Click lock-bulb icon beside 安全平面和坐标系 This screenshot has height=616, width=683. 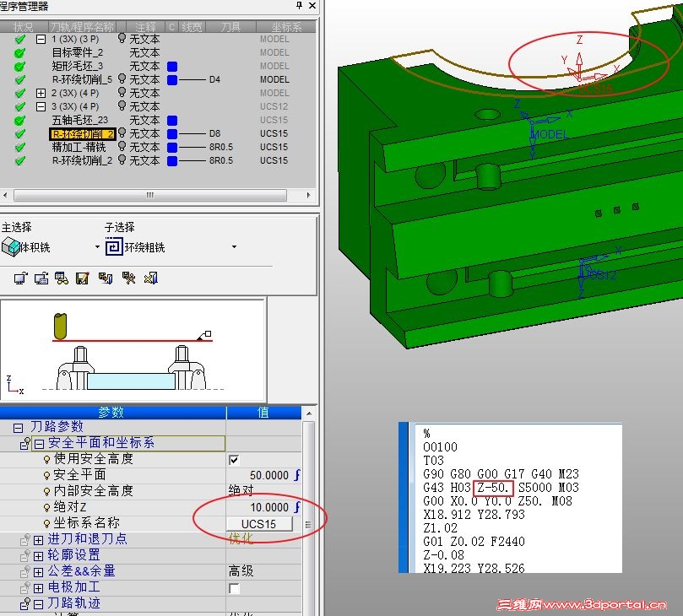[25, 443]
